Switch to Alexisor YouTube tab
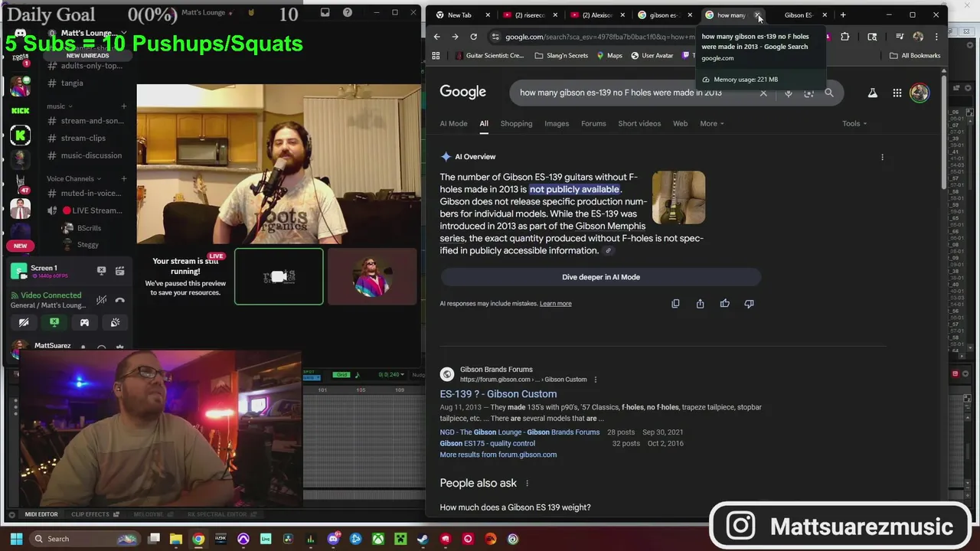Viewport: 980px width, 551px height. coord(596,15)
